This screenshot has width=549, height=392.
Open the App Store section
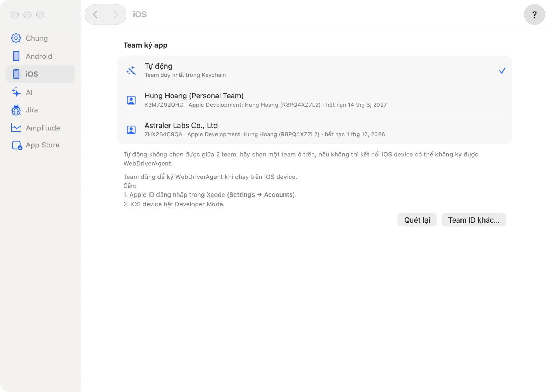[40, 145]
